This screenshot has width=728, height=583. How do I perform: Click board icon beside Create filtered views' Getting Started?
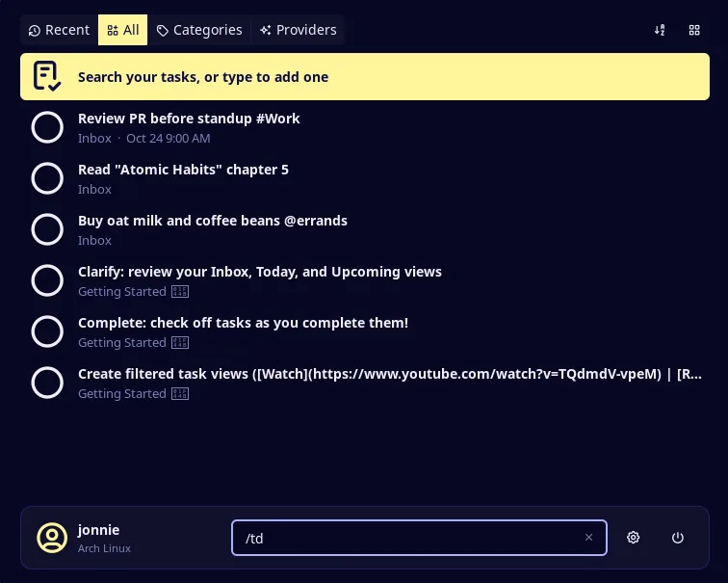[x=180, y=394]
